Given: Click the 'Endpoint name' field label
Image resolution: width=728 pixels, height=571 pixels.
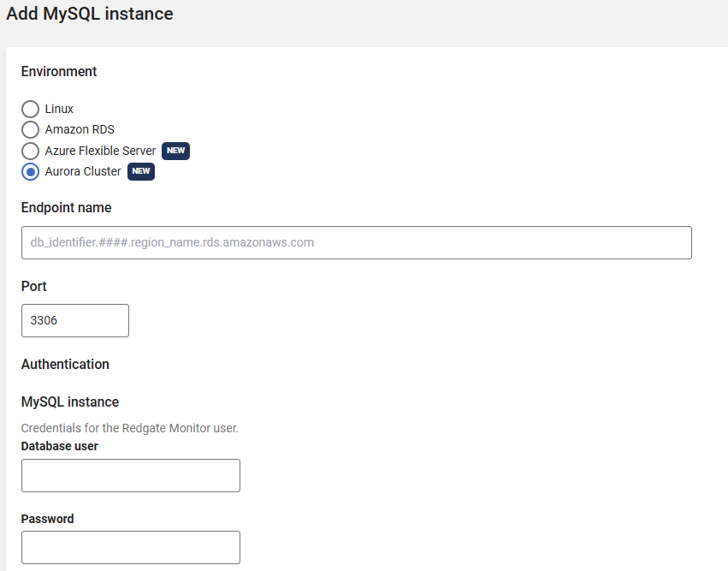Looking at the screenshot, I should pyautogui.click(x=66, y=207).
